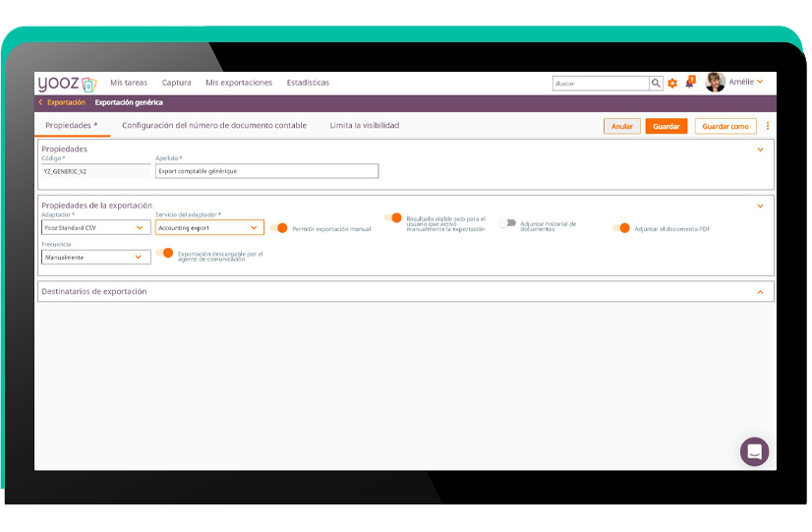Open the Servicio del adaptador dropdown

coord(209,227)
